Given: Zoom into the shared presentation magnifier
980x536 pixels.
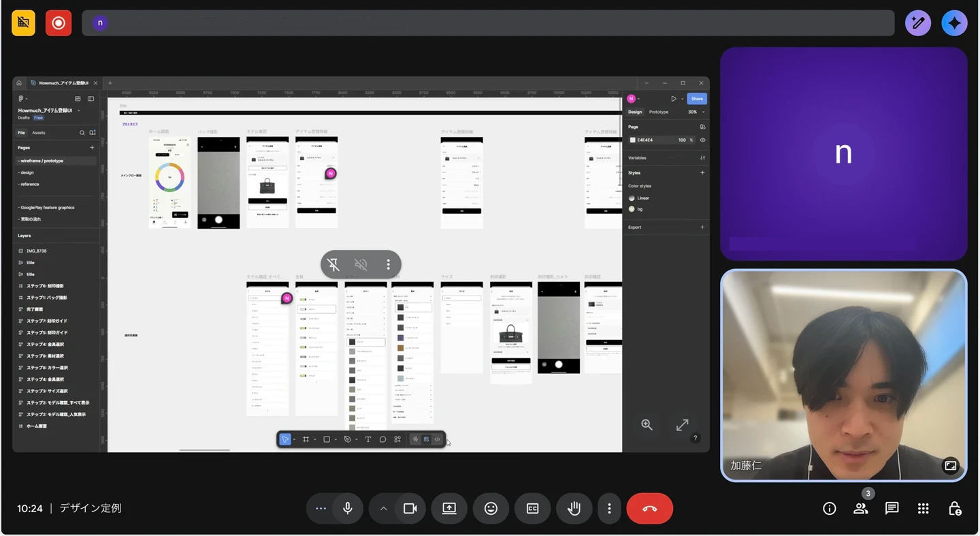Looking at the screenshot, I should click(647, 425).
